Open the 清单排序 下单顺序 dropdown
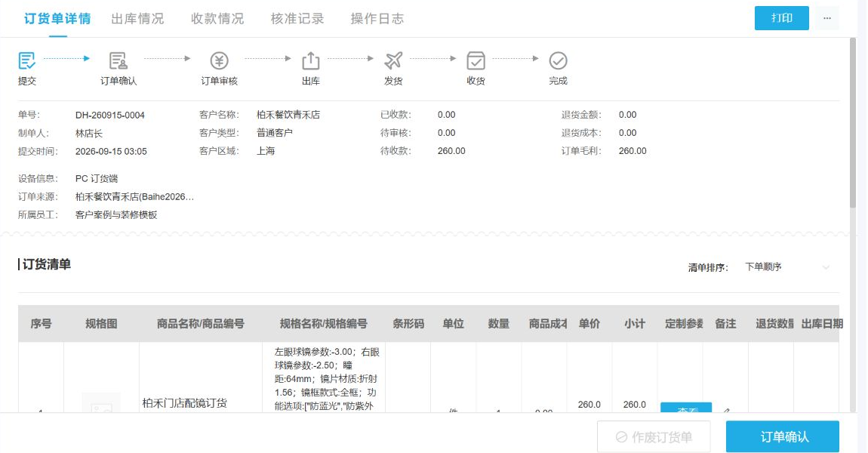This screenshot has height=453, width=868. (787, 267)
